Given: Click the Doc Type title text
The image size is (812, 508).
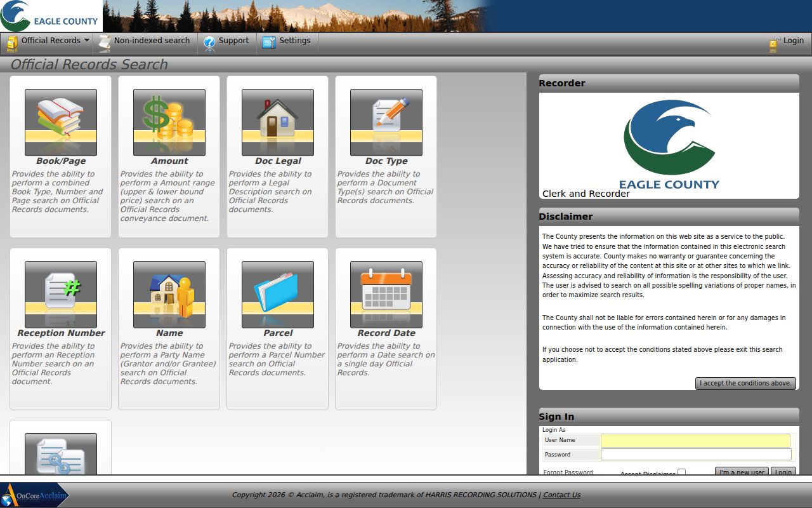Looking at the screenshot, I should coord(386,161).
